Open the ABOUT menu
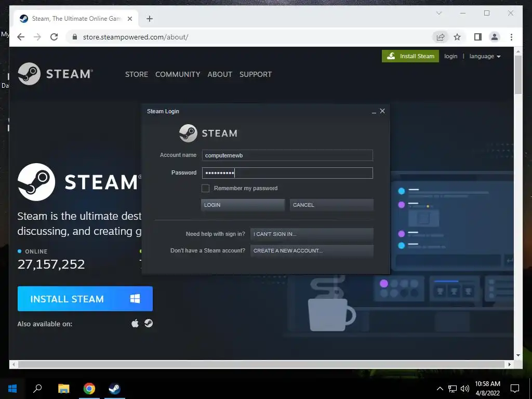Viewport: 532px width, 399px height. 220,74
